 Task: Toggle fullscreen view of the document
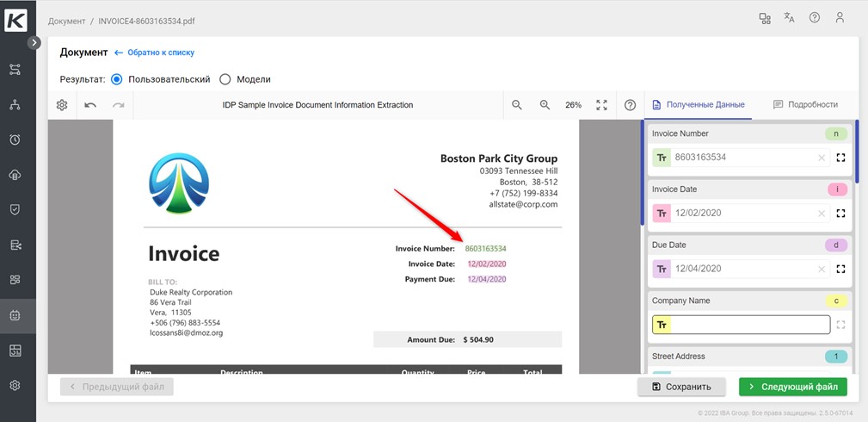pyautogui.click(x=601, y=105)
